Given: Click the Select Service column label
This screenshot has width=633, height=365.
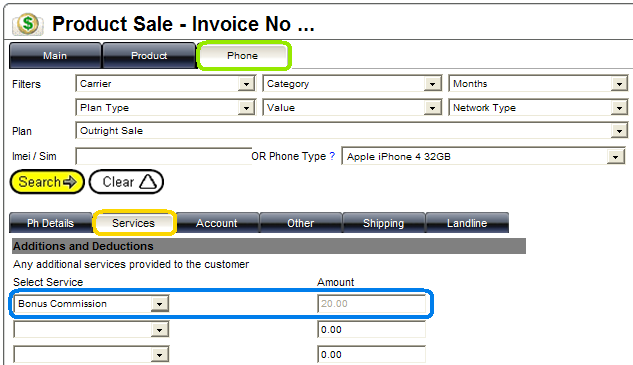Looking at the screenshot, I should 48,282.
